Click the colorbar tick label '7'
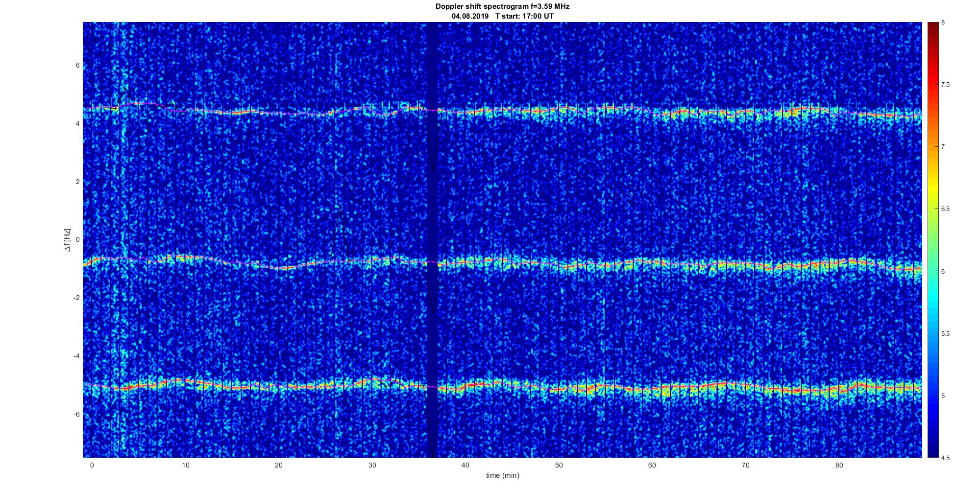 943,147
